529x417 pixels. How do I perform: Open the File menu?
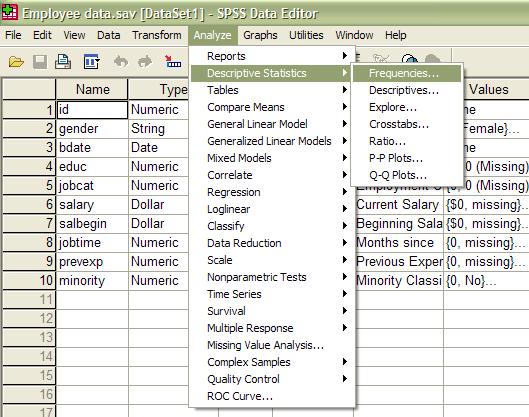[x=13, y=35]
